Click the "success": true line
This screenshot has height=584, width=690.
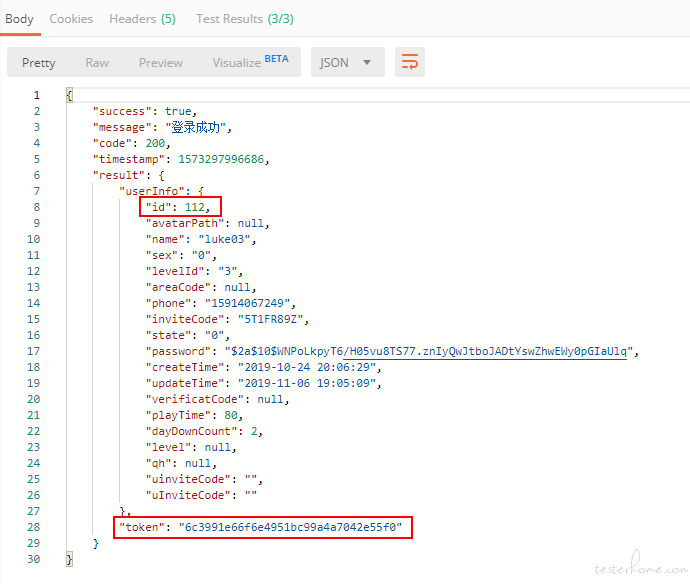(144, 111)
